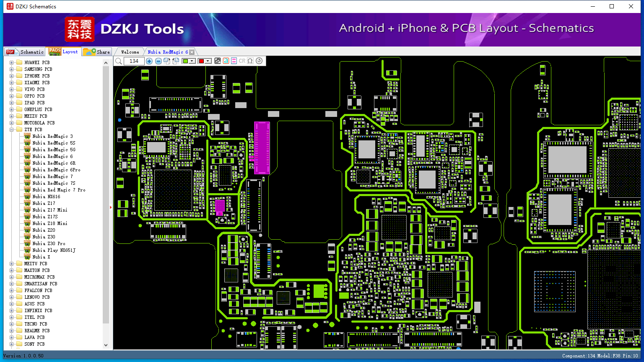Expand the XIAOMI PCB folder

point(12,83)
